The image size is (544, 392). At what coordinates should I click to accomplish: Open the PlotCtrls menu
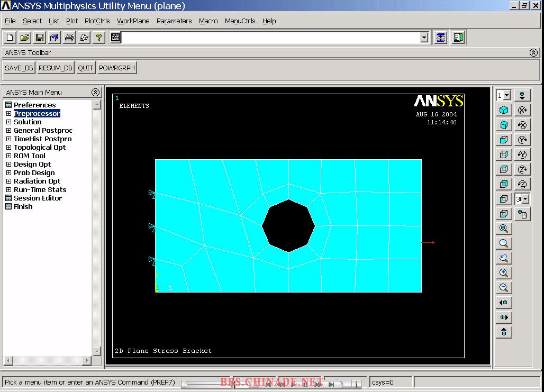[x=97, y=21]
